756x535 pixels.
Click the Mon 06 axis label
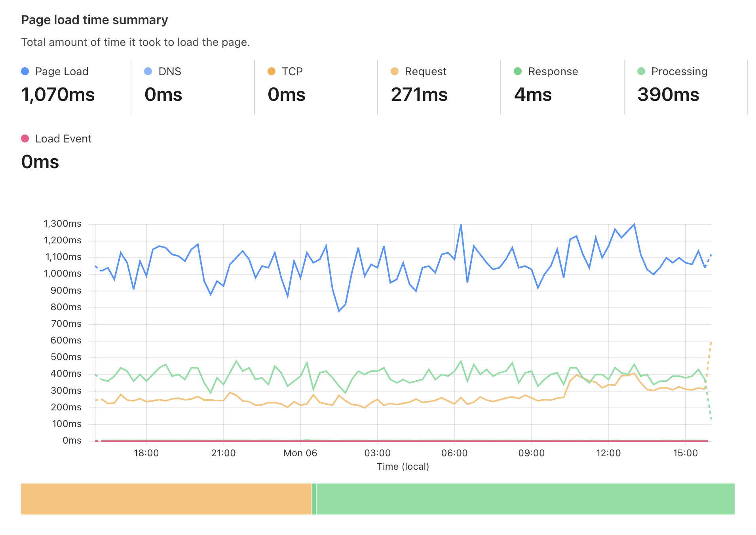(300, 453)
